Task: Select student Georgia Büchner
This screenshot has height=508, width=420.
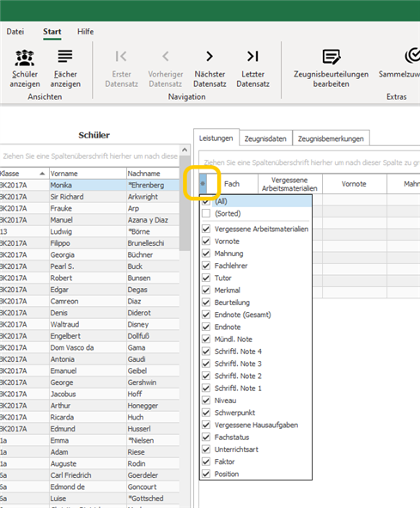Action: coord(89,254)
